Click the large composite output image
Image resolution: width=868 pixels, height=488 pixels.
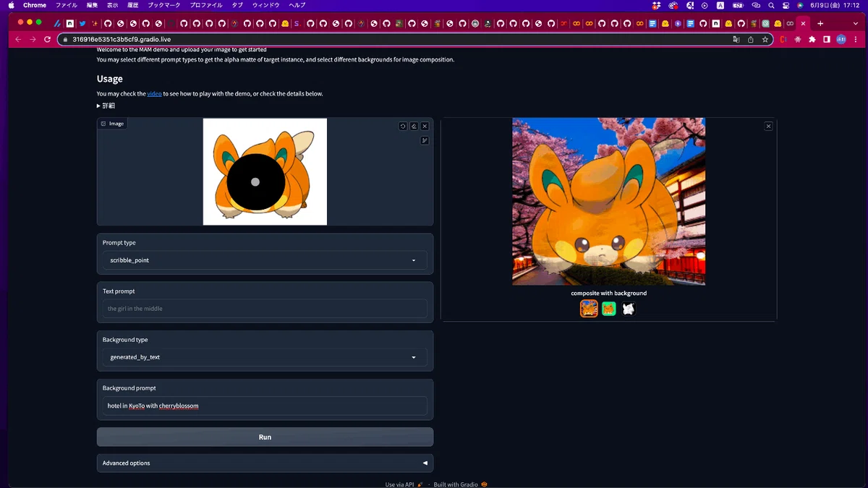609,202
